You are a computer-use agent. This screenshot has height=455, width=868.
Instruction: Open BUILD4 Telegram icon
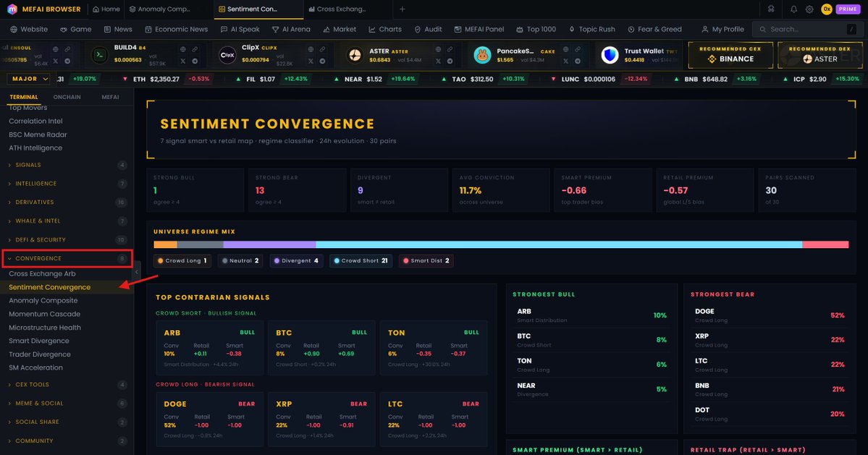point(195,61)
